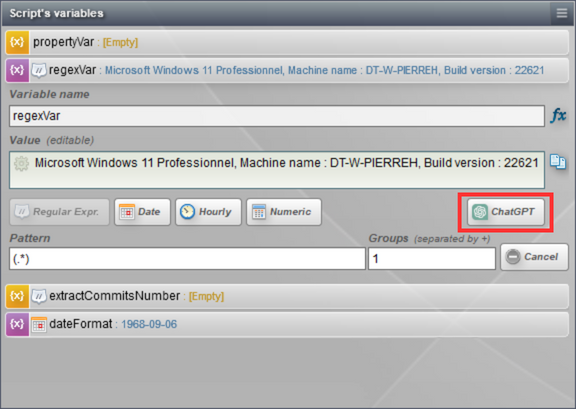Click the regex type icon beside regexVar
Screen dimensions: 576x409
click(x=39, y=70)
